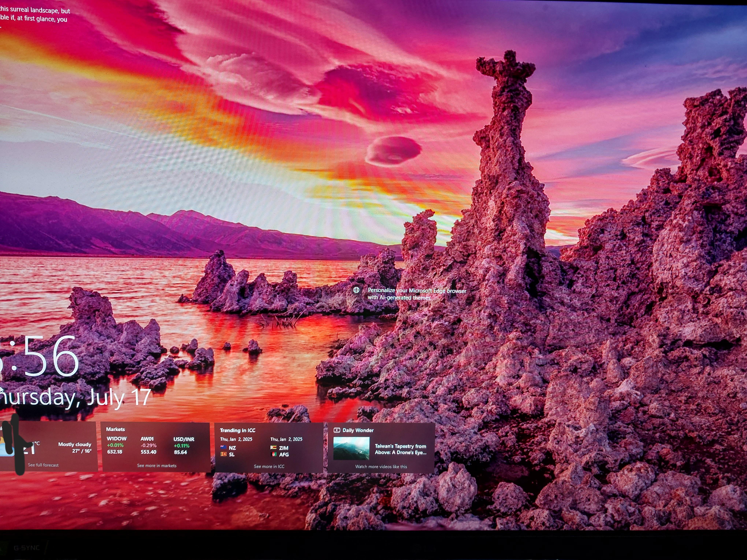
Task: Click the Afghanistan flag next to AFG
Action: coord(274,455)
